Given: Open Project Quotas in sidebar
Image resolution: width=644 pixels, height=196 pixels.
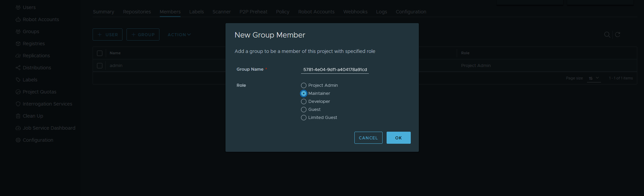Looking at the screenshot, I should 40,92.
